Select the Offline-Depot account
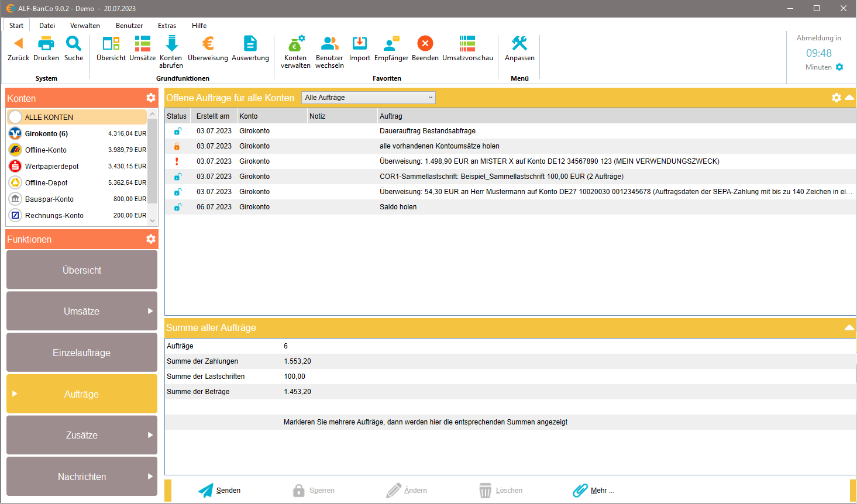Image resolution: width=857 pixels, height=504 pixels. pyautogui.click(x=77, y=182)
